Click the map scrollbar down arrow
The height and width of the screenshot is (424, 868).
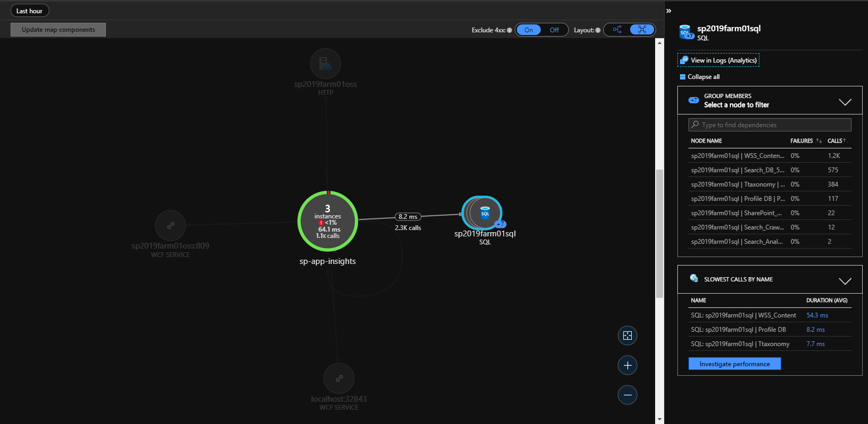coord(659,419)
